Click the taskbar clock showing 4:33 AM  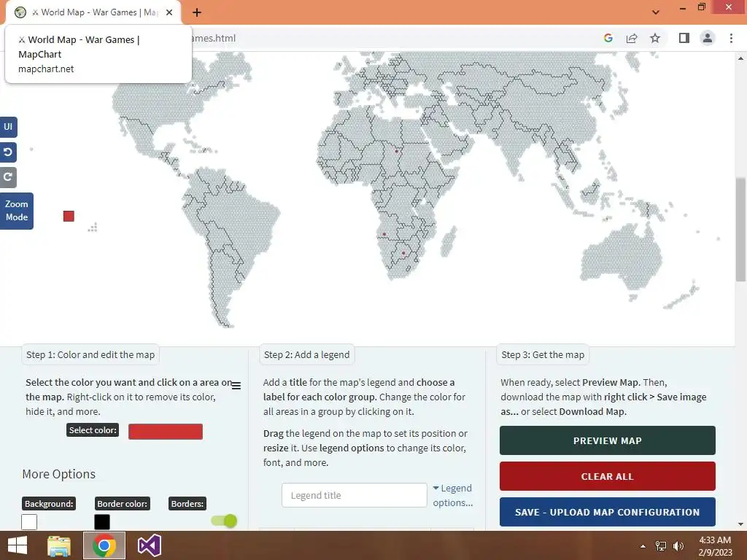point(715,546)
